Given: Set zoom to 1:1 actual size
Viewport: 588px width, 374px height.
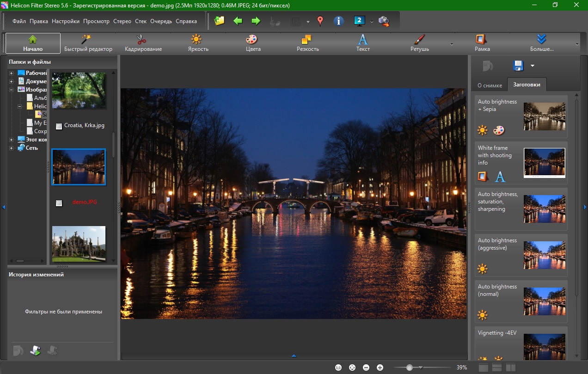Looking at the screenshot, I should (x=338, y=368).
